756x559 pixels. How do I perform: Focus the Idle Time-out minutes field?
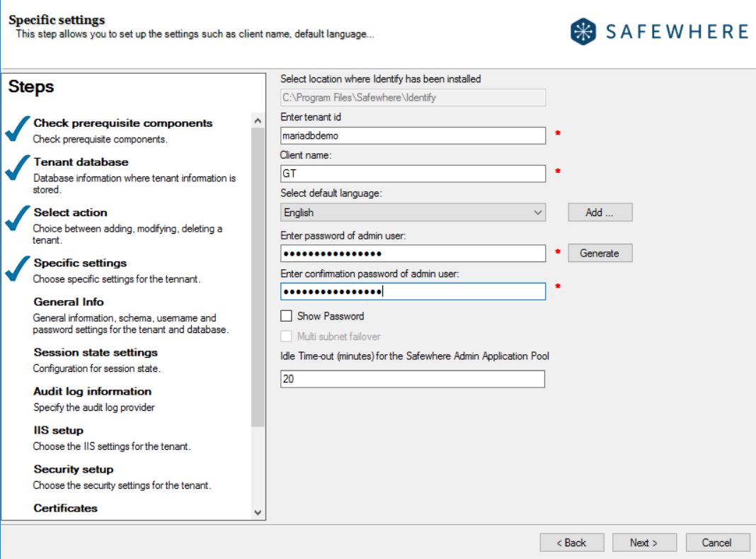(413, 379)
